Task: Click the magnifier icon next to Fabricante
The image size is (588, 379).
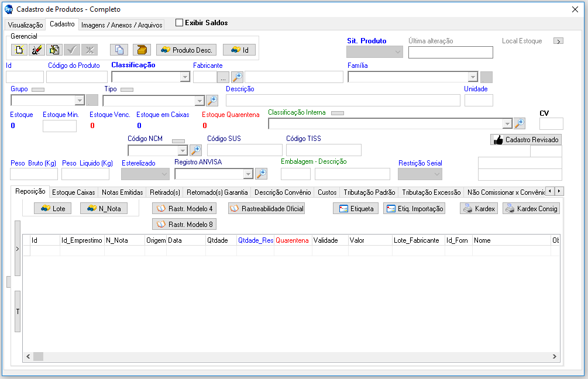Action: coord(237,77)
